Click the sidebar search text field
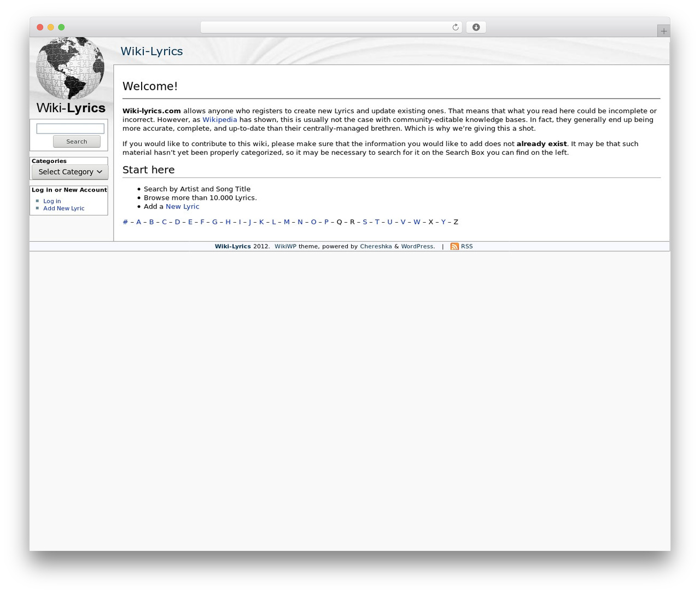Viewport: 700px width, 593px height. [70, 129]
